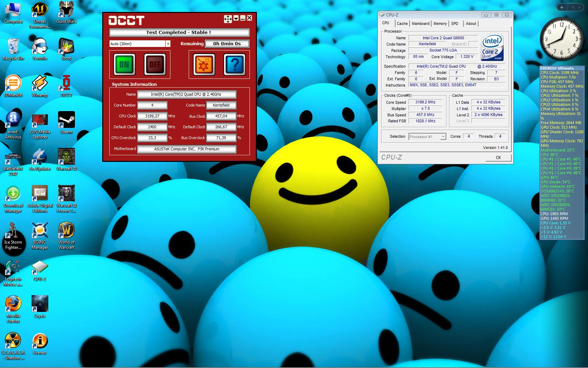The width and height of the screenshot is (588, 368).
Task: Launch the S.T.A.L.K.E.R. shortcut
Action: 13,346
